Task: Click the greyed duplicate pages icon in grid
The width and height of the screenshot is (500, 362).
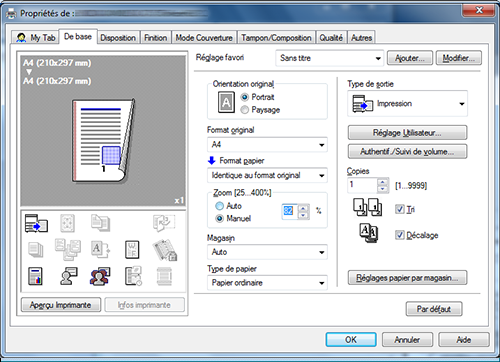Action: [100, 223]
